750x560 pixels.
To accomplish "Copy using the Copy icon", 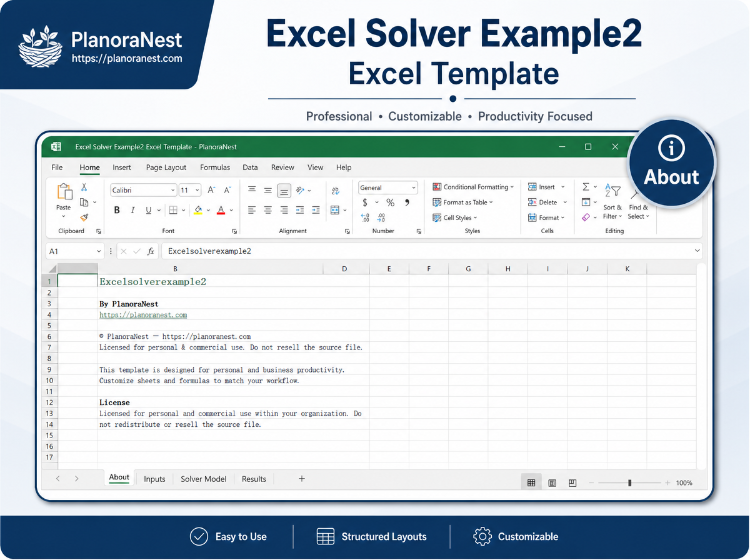I will point(84,202).
